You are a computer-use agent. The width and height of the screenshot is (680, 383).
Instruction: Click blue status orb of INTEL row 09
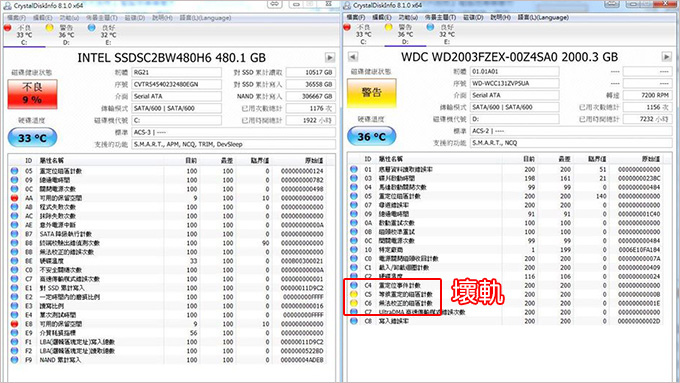pyautogui.click(x=14, y=180)
